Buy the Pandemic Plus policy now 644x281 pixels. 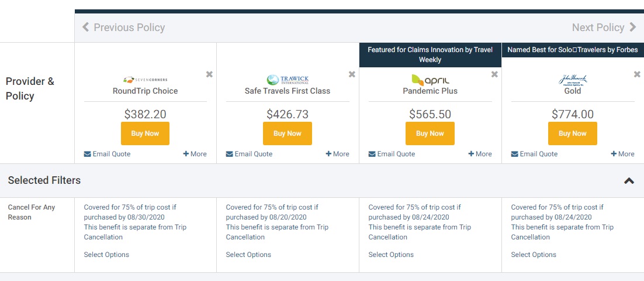click(x=430, y=133)
